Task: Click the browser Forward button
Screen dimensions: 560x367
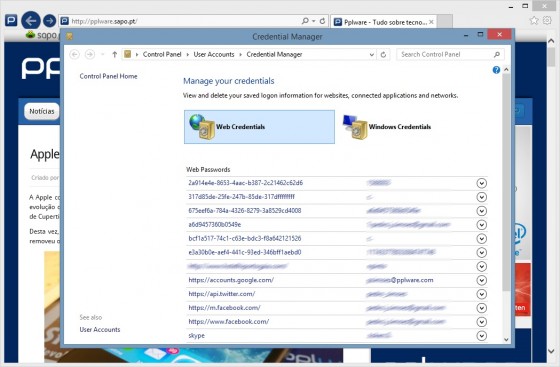Action: (x=49, y=21)
